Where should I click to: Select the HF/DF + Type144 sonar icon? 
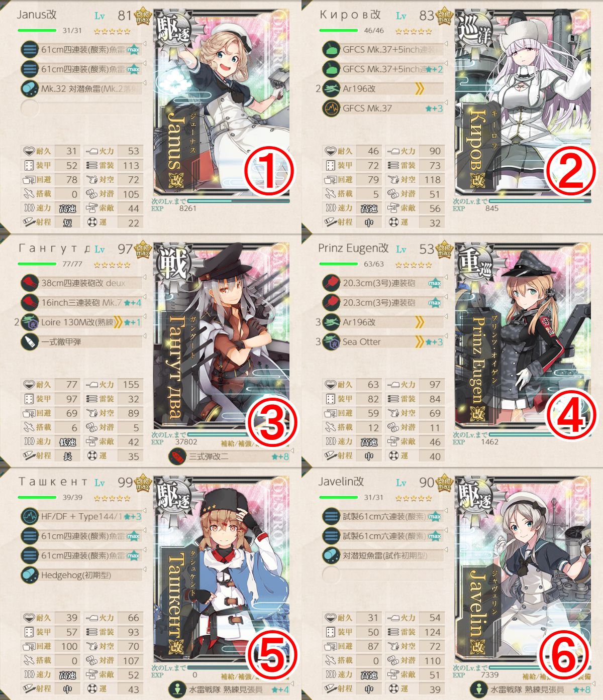point(30,517)
